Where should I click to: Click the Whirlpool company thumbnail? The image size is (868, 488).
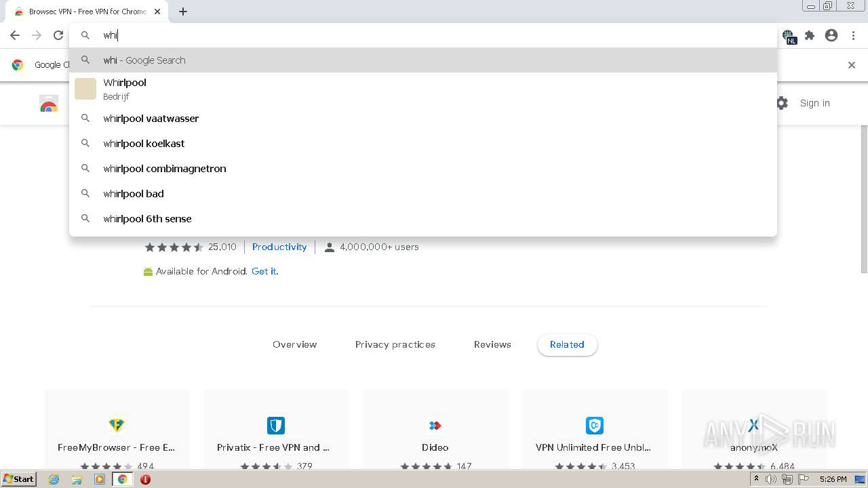[85, 89]
